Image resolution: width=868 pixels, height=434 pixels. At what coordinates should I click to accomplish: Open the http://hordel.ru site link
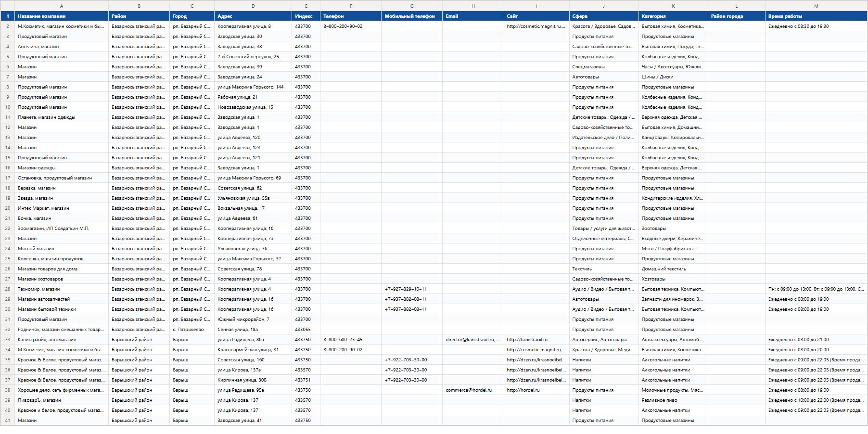(x=536, y=390)
